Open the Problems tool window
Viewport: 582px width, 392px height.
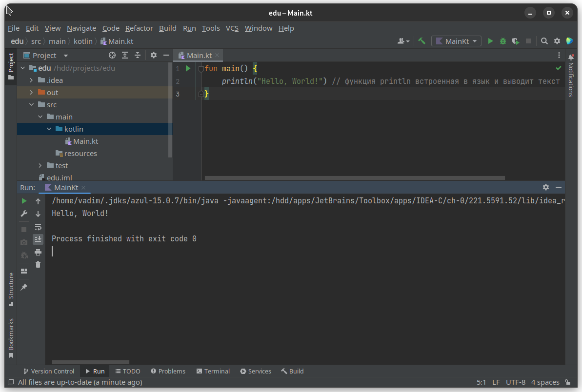[x=168, y=371]
